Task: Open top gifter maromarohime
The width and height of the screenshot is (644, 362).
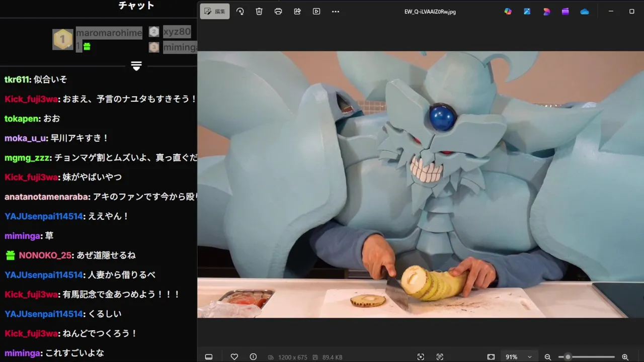Action: tap(109, 33)
